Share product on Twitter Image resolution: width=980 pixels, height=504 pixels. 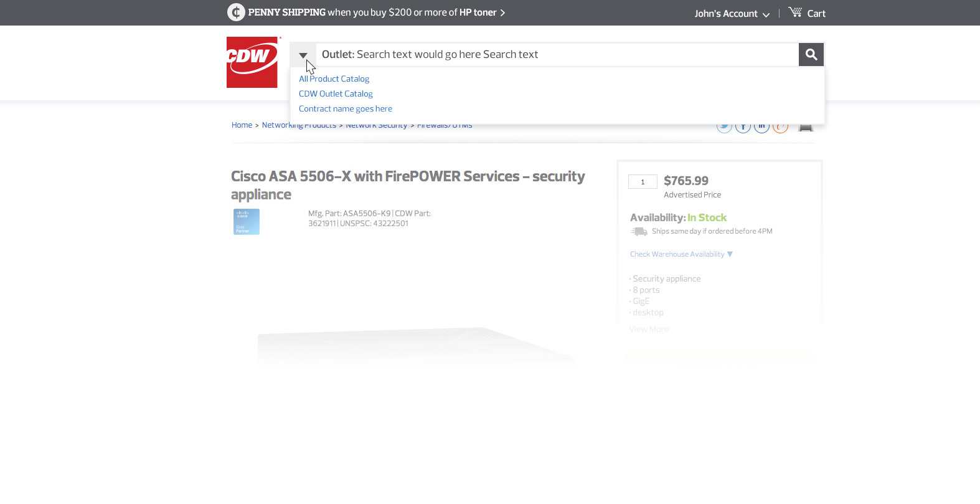[x=723, y=127]
